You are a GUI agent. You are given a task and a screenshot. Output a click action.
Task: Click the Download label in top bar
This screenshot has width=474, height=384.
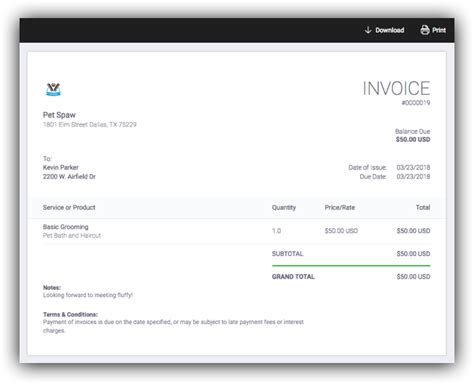coord(390,30)
